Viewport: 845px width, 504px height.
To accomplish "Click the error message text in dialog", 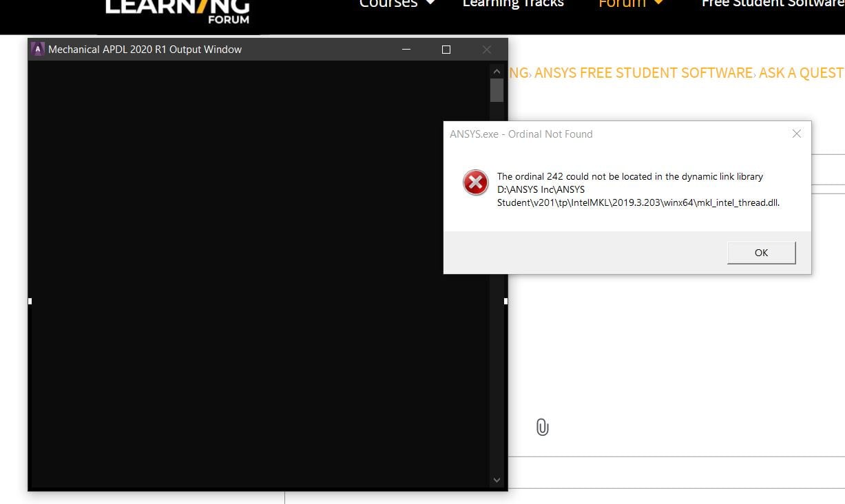I will point(638,189).
